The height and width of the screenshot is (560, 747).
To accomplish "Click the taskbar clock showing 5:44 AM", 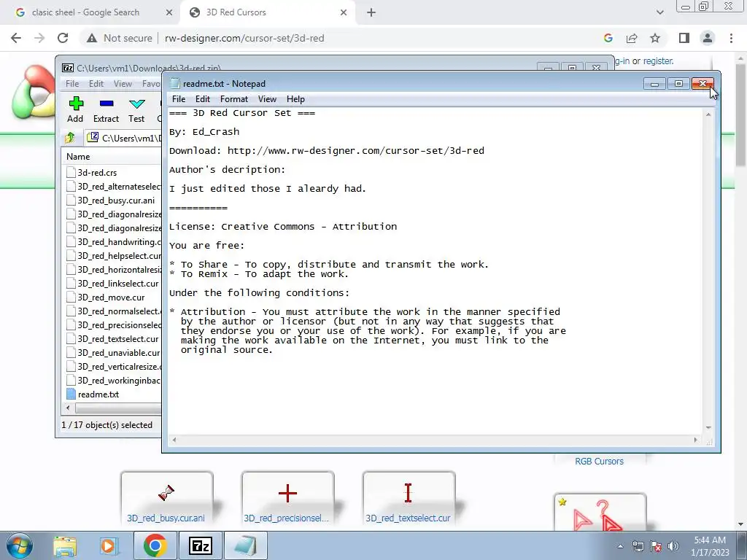I will click(x=710, y=546).
